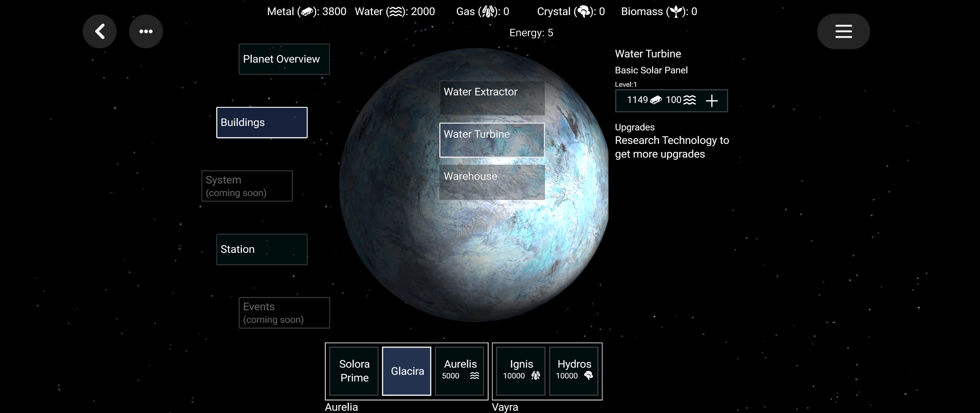The height and width of the screenshot is (413, 980).
Task: Click the biomass sprout icon at top
Action: tap(676, 12)
